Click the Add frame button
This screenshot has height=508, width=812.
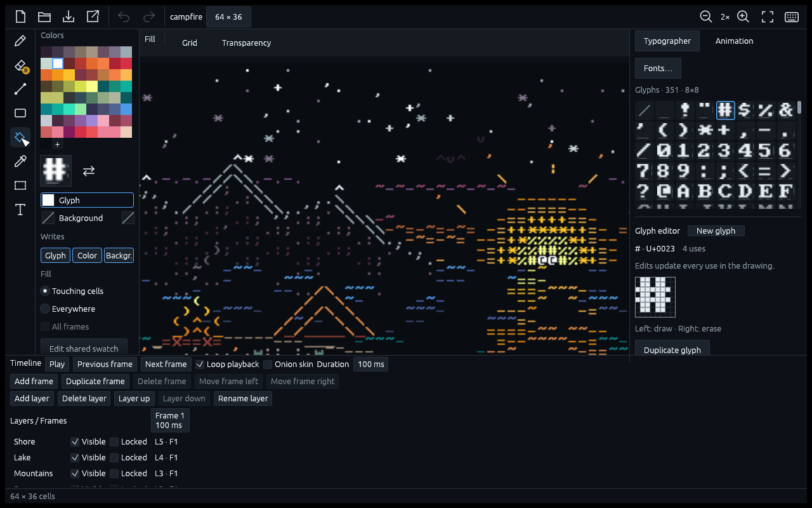34,381
